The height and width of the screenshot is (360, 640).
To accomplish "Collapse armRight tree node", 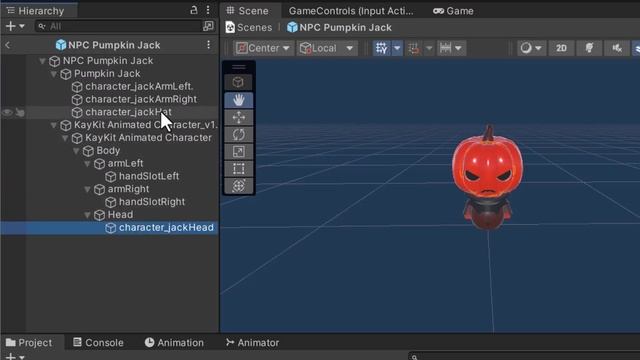I will click(x=87, y=189).
